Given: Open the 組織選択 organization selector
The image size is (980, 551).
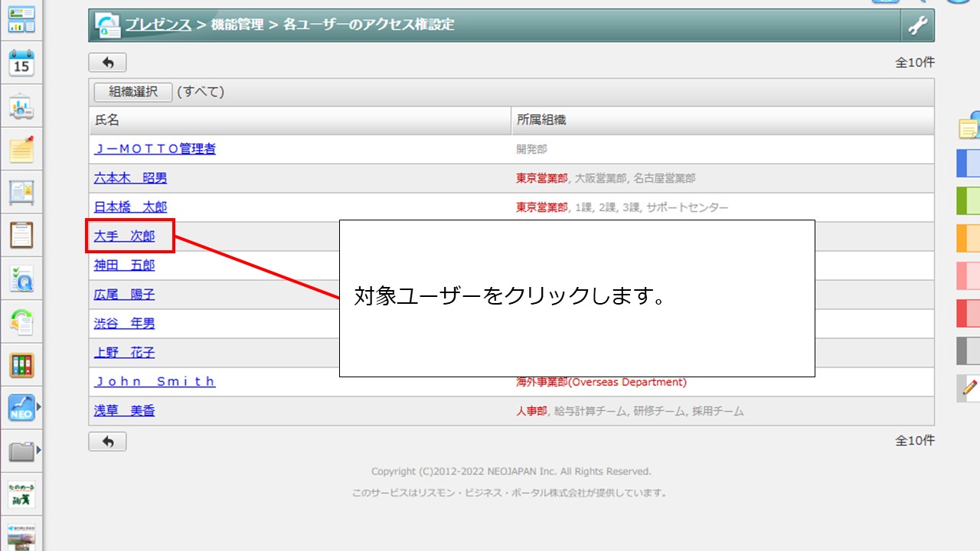Looking at the screenshot, I should 133,92.
